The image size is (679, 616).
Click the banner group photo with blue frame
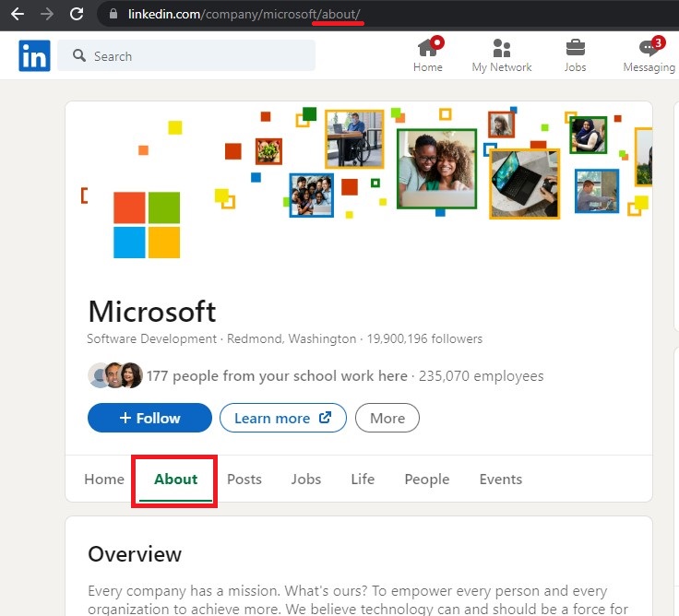pos(311,195)
